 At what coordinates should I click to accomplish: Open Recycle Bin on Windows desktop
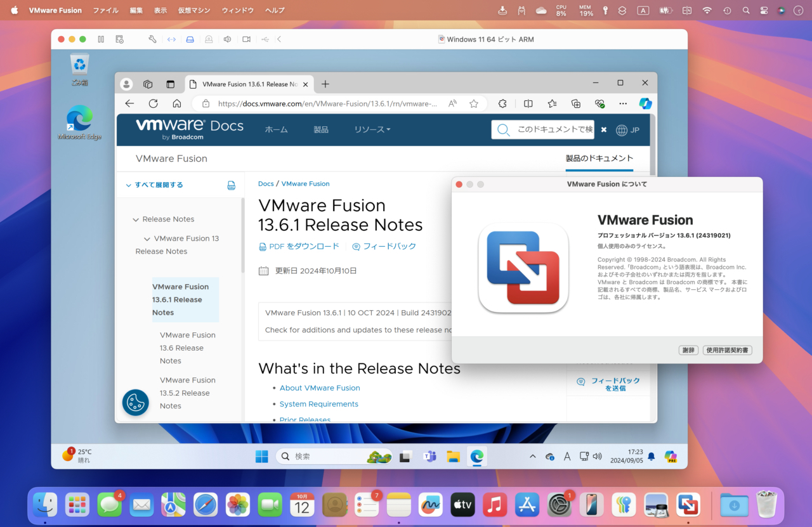[79, 70]
